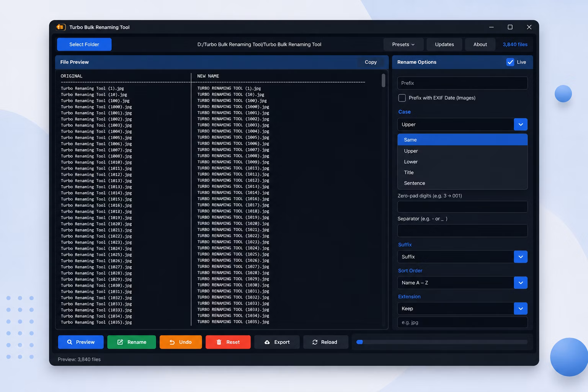Click the NEW NAME column header

(208, 76)
